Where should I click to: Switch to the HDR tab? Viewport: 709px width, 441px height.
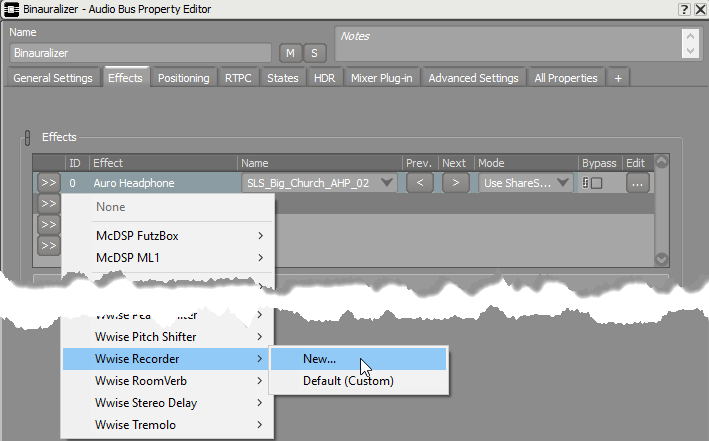325,78
